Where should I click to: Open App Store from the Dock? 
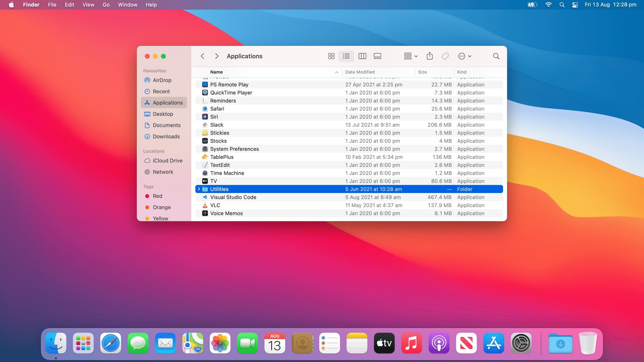pos(493,343)
